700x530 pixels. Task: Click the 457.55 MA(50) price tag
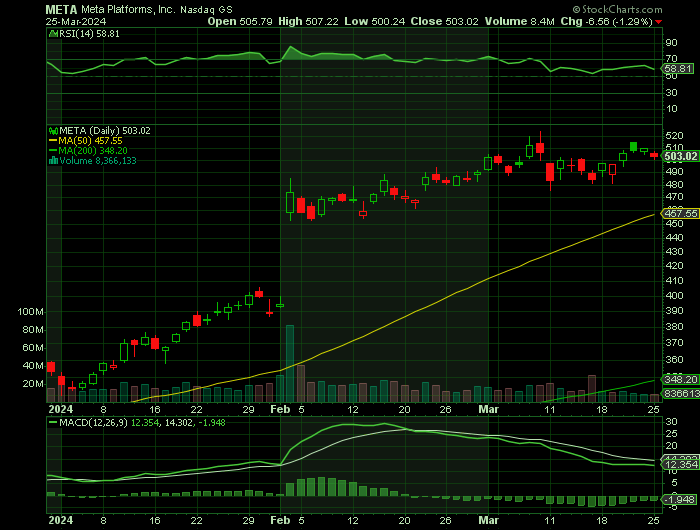tap(680, 213)
